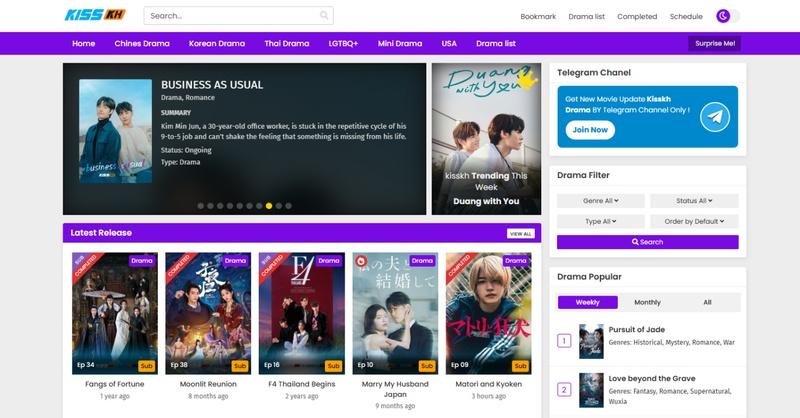Click the Pursuit of Jade small thumbnail
800x418 pixels.
(591, 341)
